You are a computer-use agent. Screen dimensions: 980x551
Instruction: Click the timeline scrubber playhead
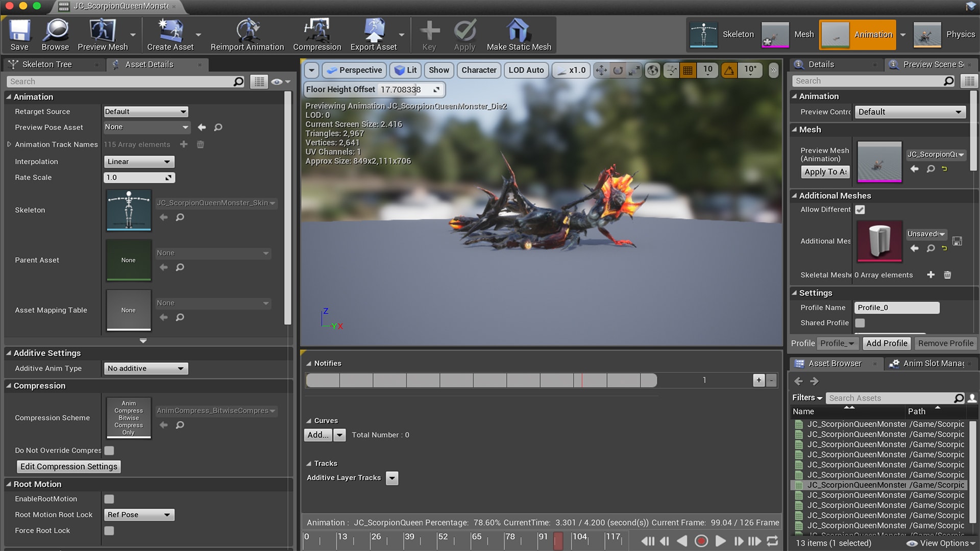click(x=558, y=541)
